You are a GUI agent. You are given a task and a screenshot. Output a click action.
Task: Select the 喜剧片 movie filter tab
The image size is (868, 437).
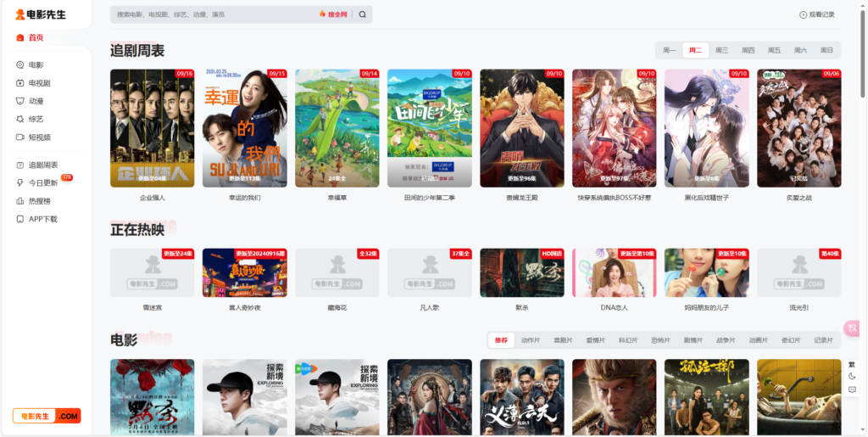click(563, 340)
